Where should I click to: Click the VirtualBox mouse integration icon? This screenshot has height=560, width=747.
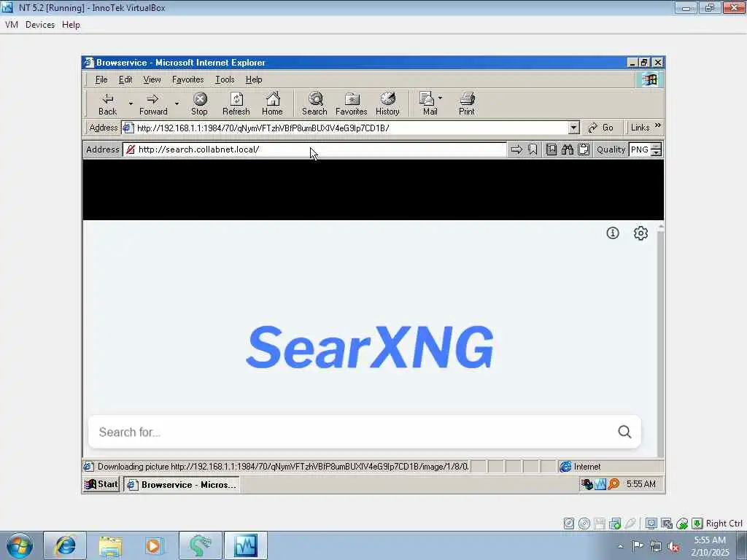click(x=682, y=524)
